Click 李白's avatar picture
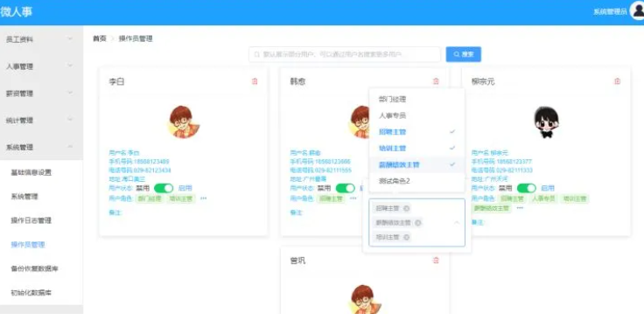Image resolution: width=644 pixels, height=327 pixels. [183, 122]
